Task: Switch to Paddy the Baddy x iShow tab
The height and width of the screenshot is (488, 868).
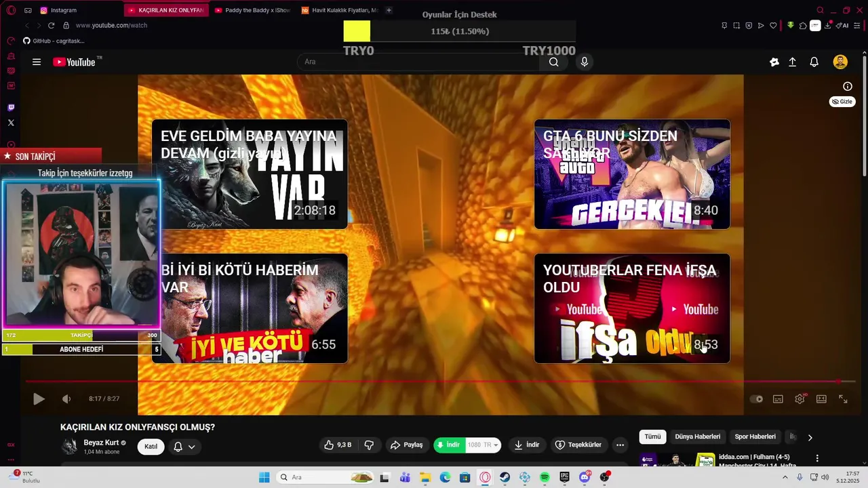Action: [x=252, y=10]
